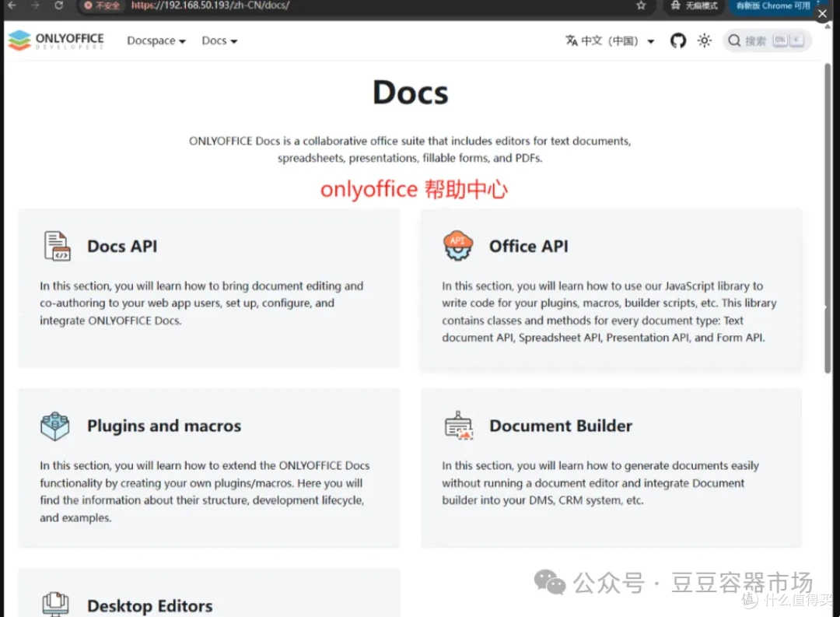
Task: Click the Docs page title
Action: pyautogui.click(x=411, y=93)
